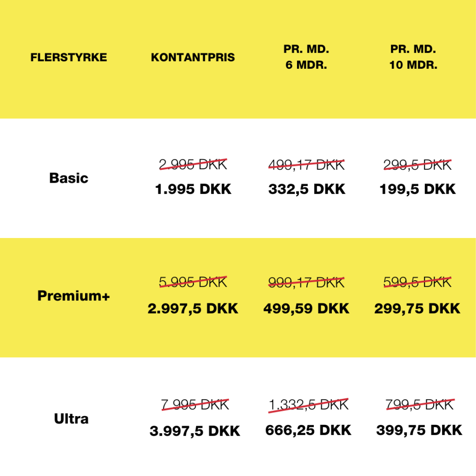Click the crossed-out 2.995 DKK price

tap(193, 165)
